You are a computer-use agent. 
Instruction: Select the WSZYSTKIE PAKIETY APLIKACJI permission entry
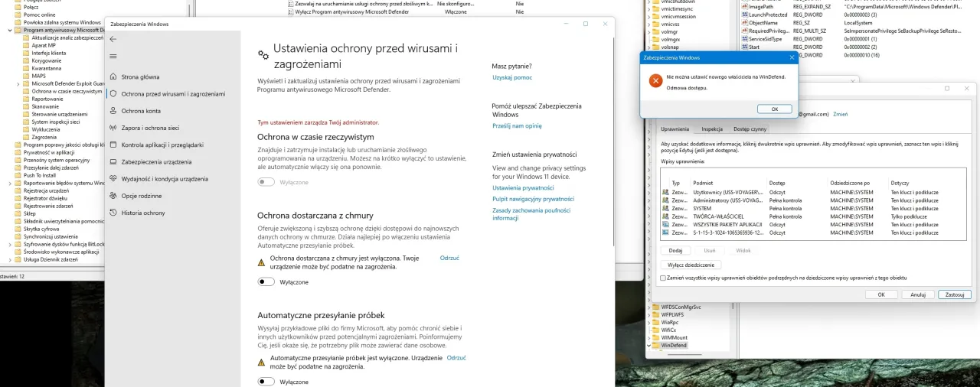coord(813,225)
